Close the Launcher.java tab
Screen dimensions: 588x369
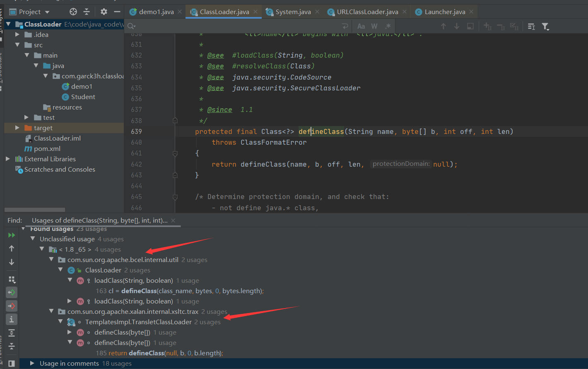pos(471,12)
